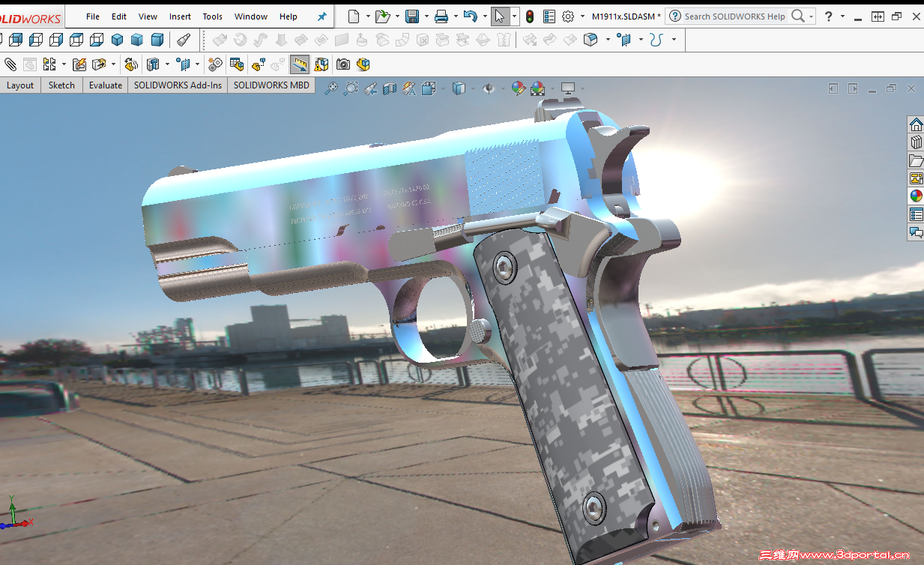
Task: Toggle the red shield security icon near the toolbar
Action: point(529,16)
